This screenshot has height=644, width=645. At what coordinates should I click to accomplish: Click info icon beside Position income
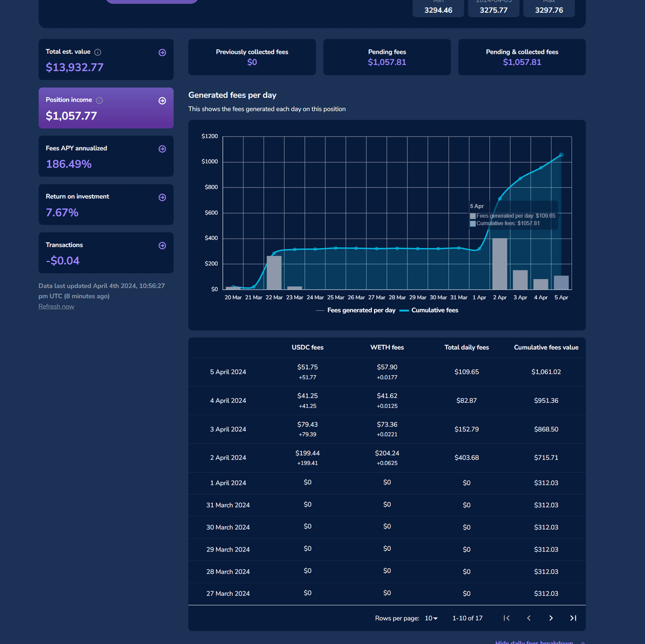click(x=99, y=100)
